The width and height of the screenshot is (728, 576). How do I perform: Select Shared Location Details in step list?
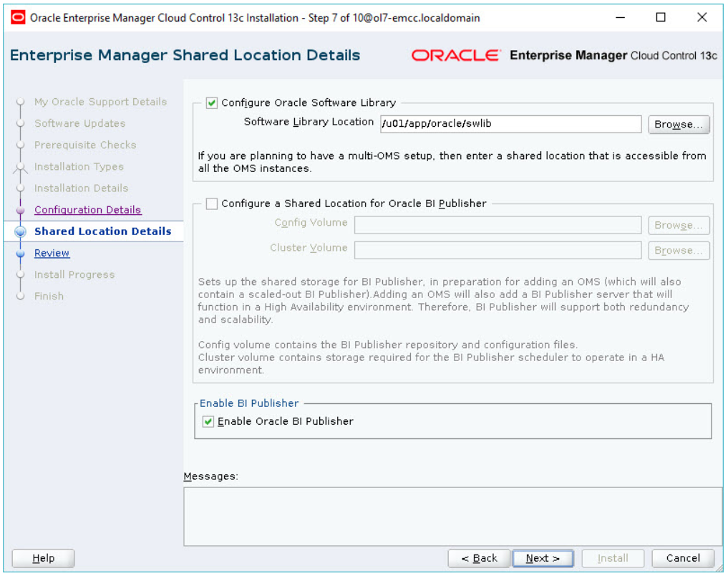pyautogui.click(x=102, y=231)
